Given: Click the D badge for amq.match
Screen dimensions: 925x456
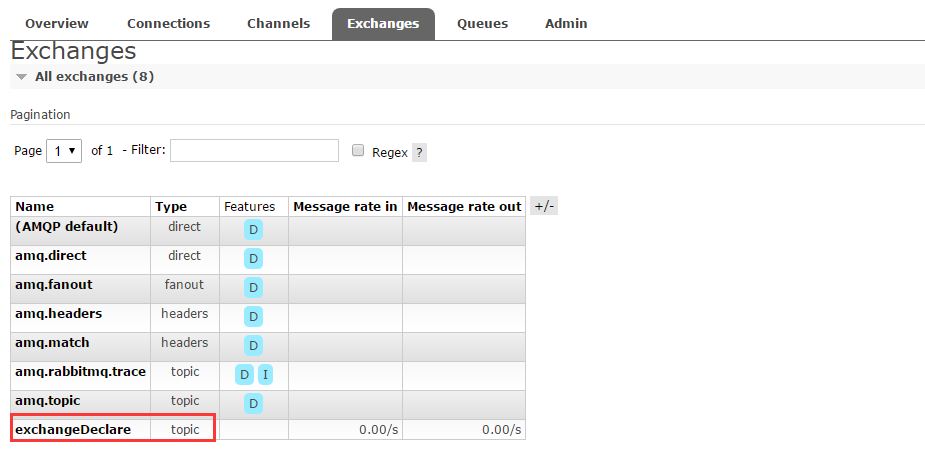Looking at the screenshot, I should click(x=254, y=346).
